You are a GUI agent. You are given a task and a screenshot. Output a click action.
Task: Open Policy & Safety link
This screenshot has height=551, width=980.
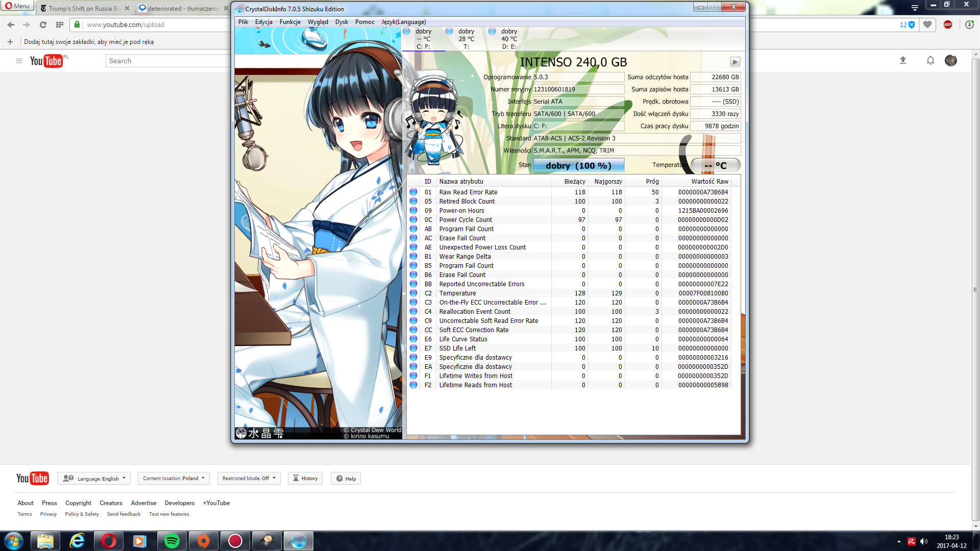tap(82, 514)
